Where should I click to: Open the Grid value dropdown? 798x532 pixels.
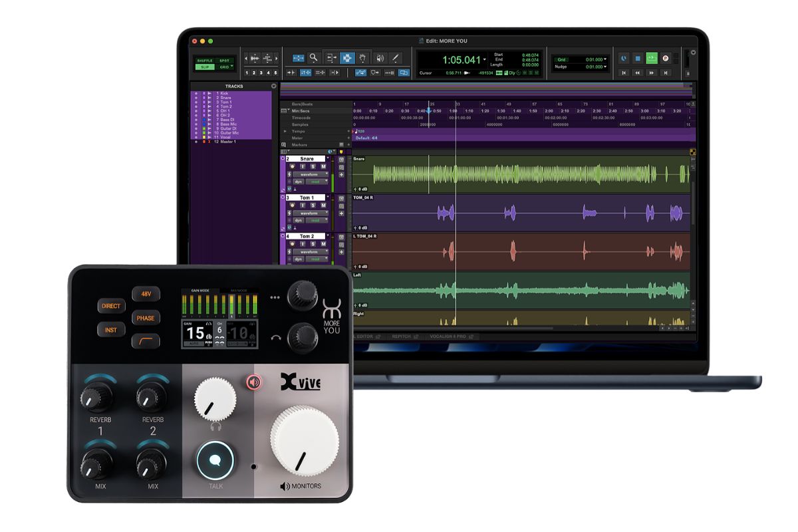tap(606, 59)
